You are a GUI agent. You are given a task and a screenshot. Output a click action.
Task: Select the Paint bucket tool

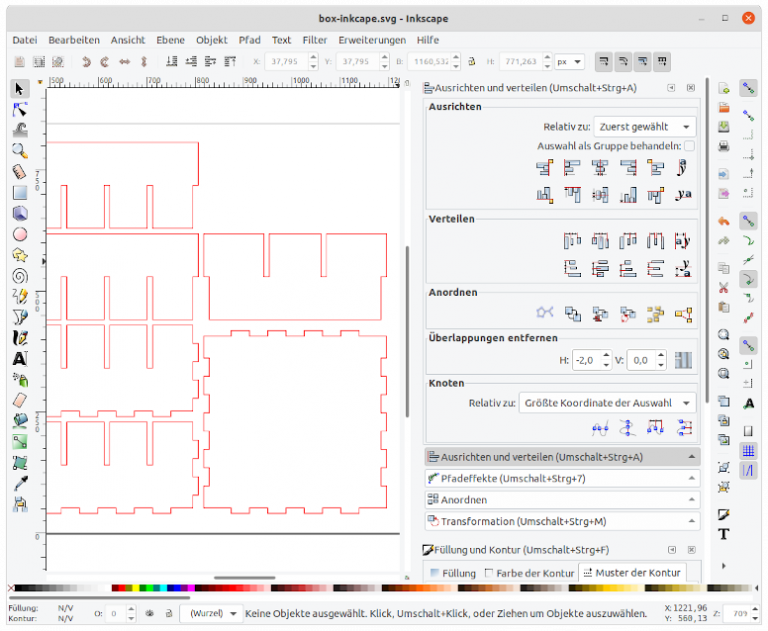coord(20,421)
